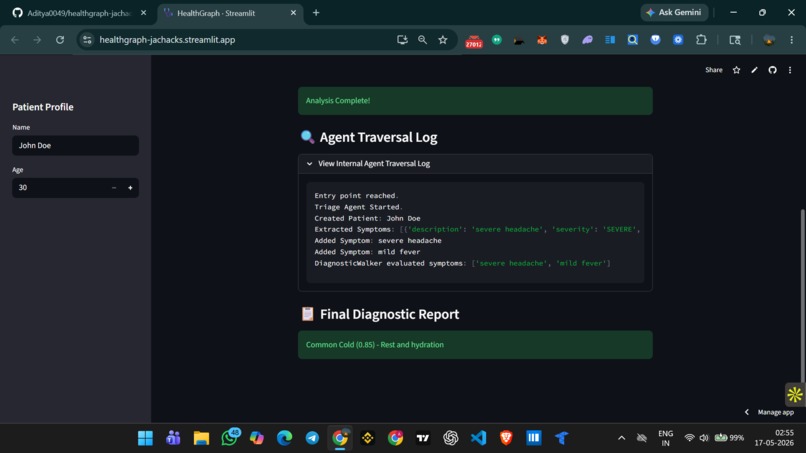This screenshot has width=806, height=453.
Task: Open the Windows Start menu
Action: point(145,438)
